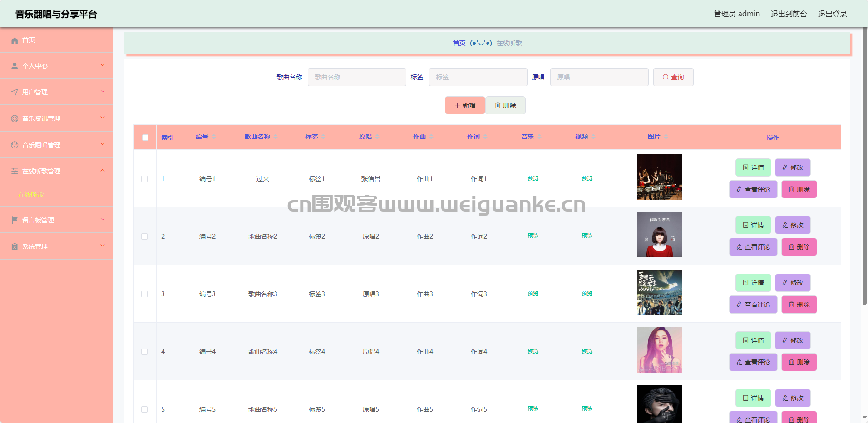Toggle the select-all checkbox in table header

145,138
